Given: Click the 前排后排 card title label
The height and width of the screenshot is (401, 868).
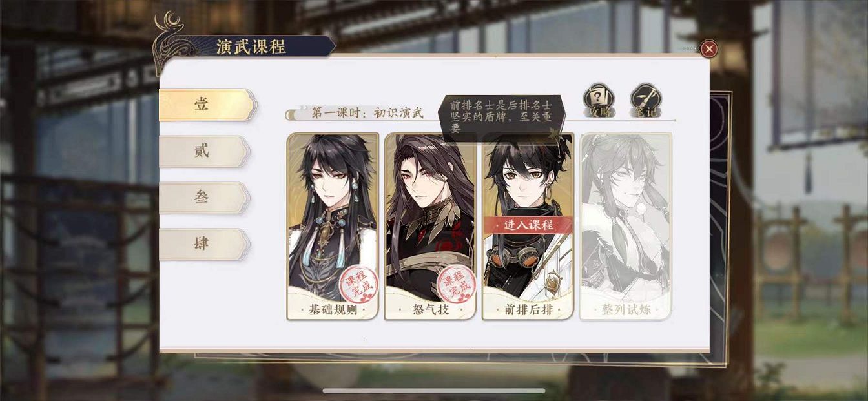Looking at the screenshot, I should (528, 309).
